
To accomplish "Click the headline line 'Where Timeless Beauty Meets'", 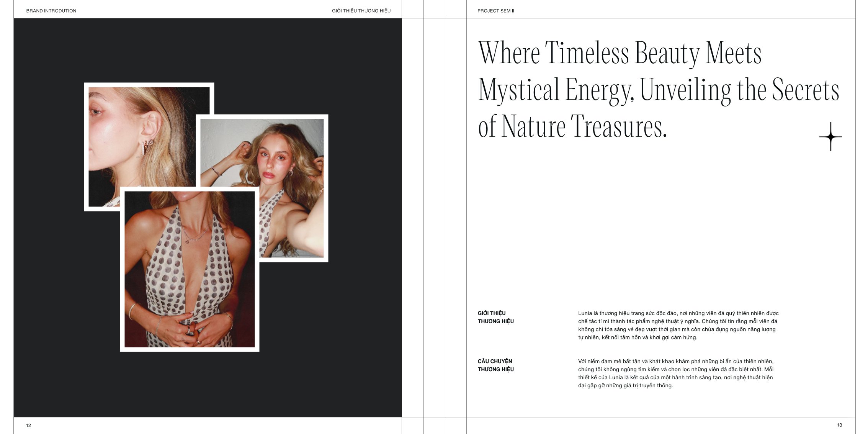I will coord(620,53).
